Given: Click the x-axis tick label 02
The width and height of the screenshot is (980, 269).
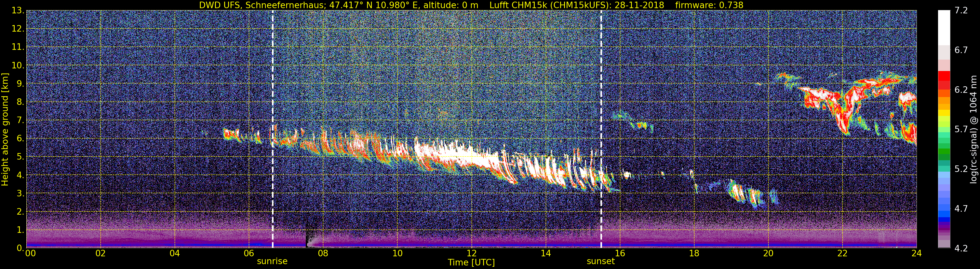Looking at the screenshot, I should (x=101, y=253).
